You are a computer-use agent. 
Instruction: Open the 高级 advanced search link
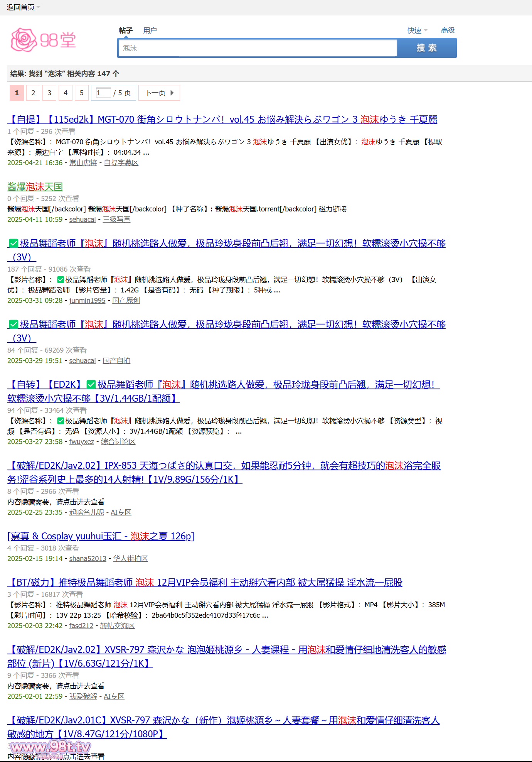[x=448, y=30]
